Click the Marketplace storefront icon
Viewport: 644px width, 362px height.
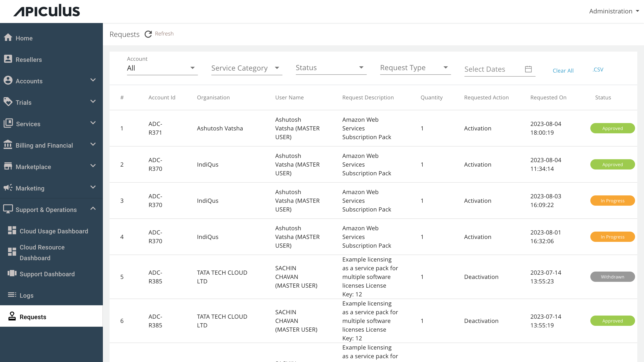click(8, 166)
